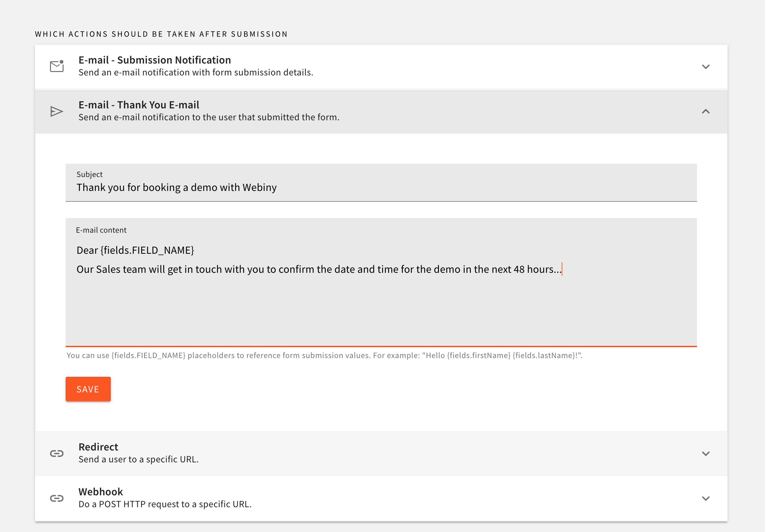Open the E-mail - Submission Notification title

(155, 60)
